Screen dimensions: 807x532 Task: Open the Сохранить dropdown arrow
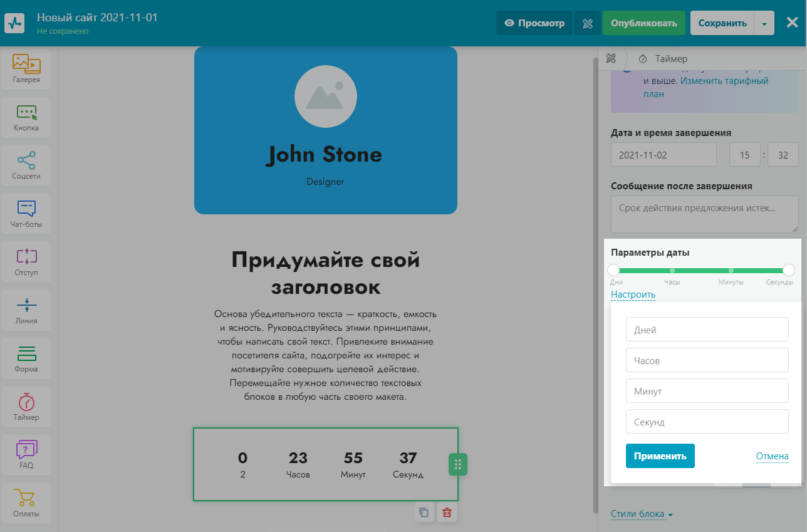tap(764, 23)
